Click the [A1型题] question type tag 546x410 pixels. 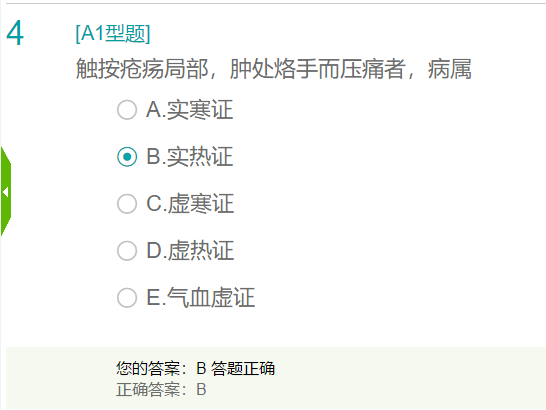pyautogui.click(x=113, y=34)
